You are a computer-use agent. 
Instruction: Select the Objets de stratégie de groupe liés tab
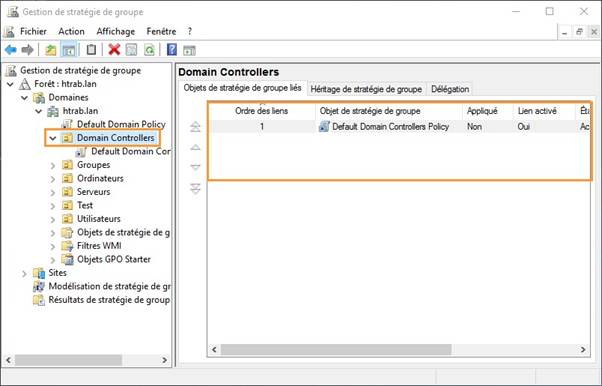click(x=242, y=88)
